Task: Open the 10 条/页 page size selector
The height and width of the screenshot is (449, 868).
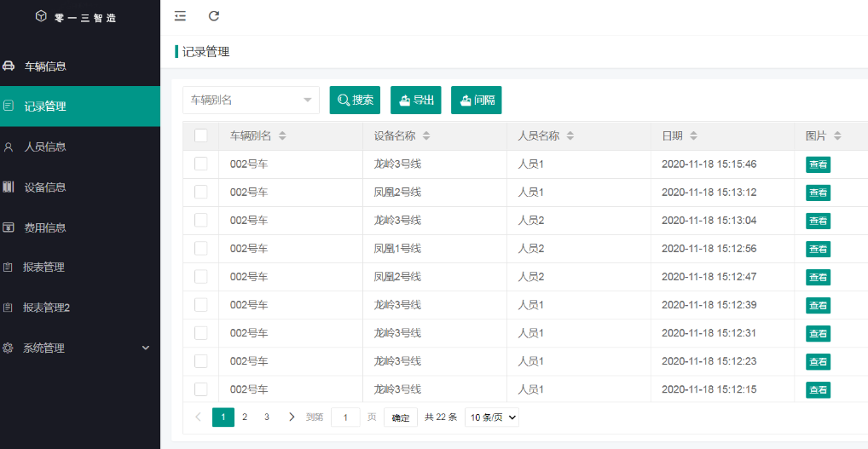Action: [x=492, y=417]
